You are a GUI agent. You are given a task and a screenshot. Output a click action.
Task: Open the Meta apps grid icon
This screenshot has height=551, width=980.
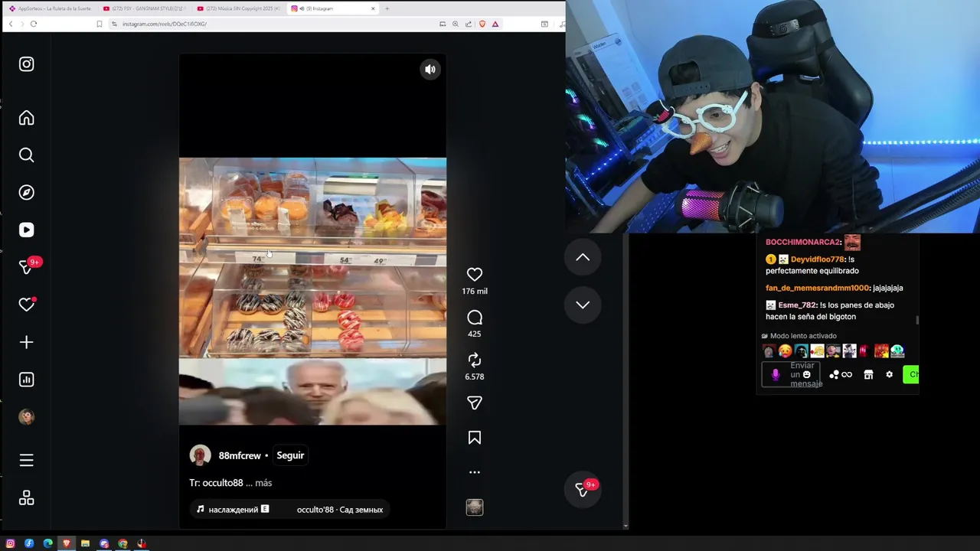[x=27, y=498]
